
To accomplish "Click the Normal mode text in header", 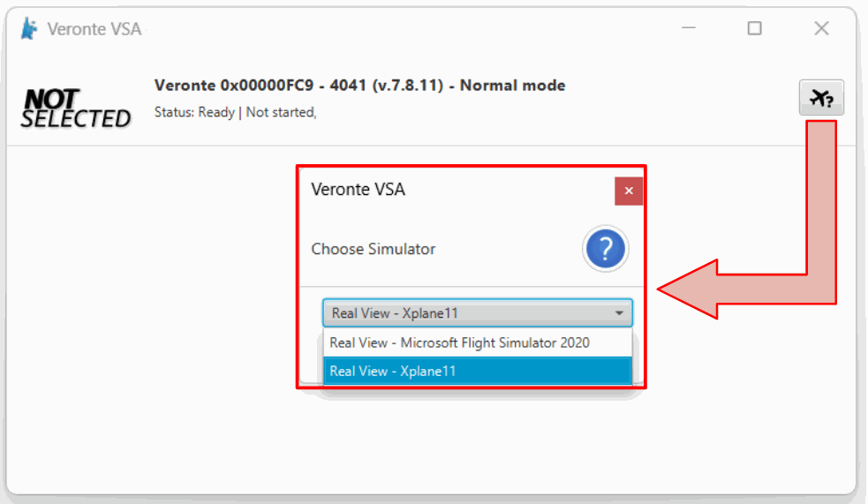I will [x=513, y=86].
